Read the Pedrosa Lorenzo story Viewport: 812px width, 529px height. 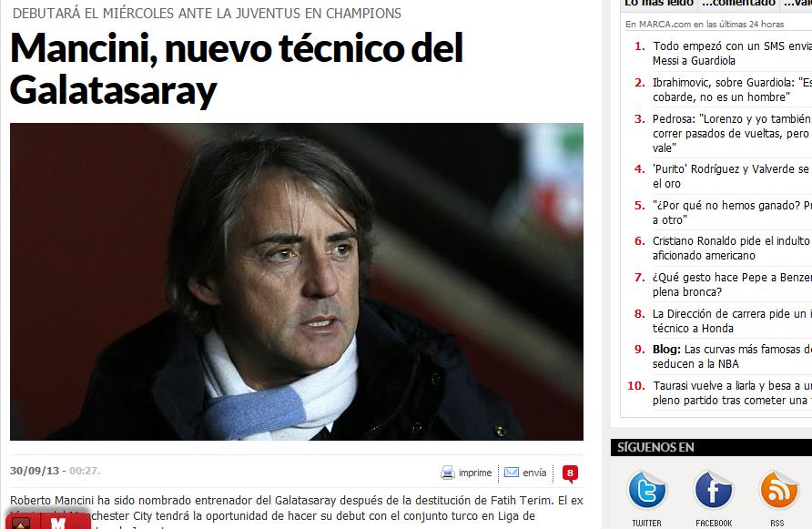click(732, 133)
